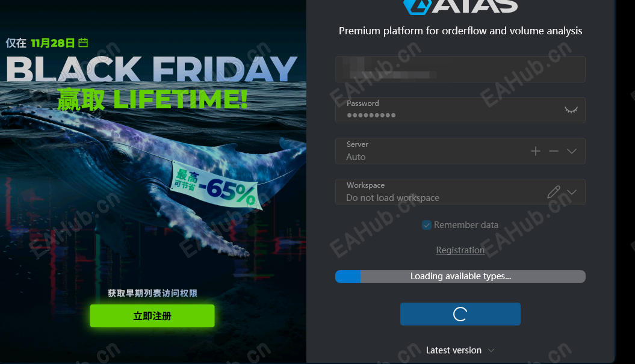Viewport: 635px width, 364px height.
Task: Toggle the Remember data checkbox
Action: [x=426, y=225]
